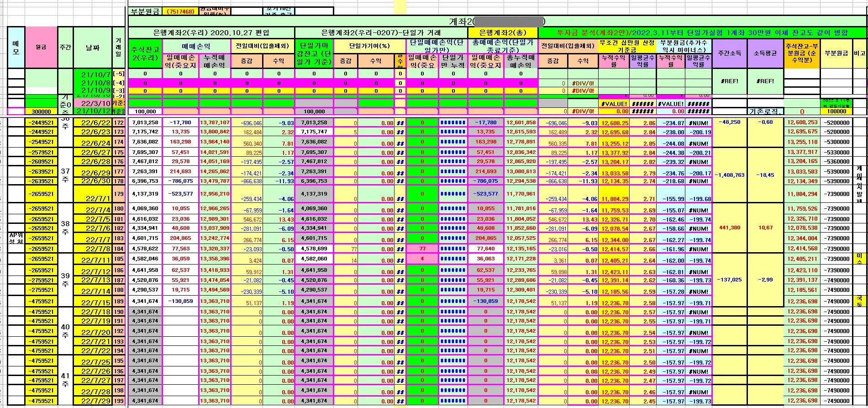Select the '77,640' total daily profit cell
The image size is (868, 408).
pyautogui.click(x=486, y=249)
